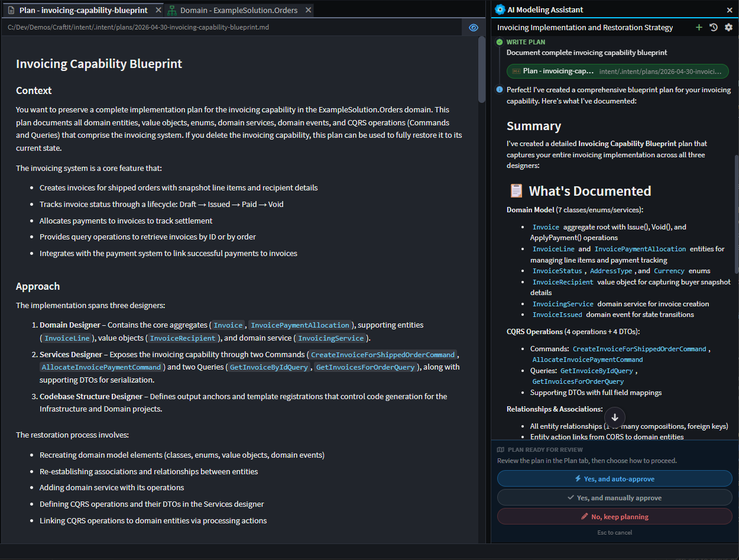739x560 pixels.
Task: Click Domain Designer bold list item
Action: 70,325
